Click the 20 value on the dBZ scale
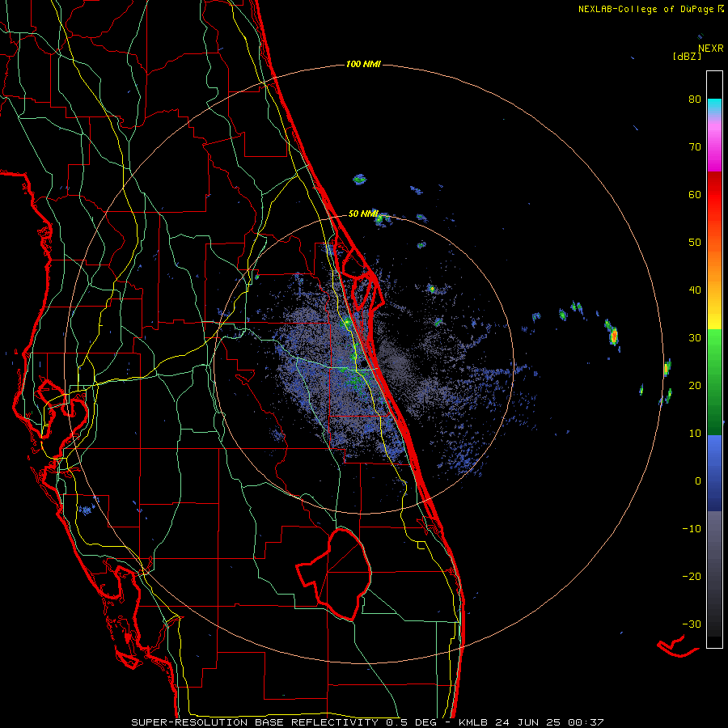This screenshot has height=728, width=728. [695, 386]
